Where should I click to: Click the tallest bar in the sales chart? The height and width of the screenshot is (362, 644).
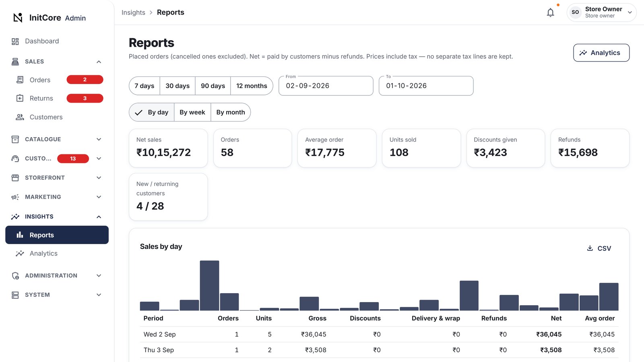[x=209, y=286]
